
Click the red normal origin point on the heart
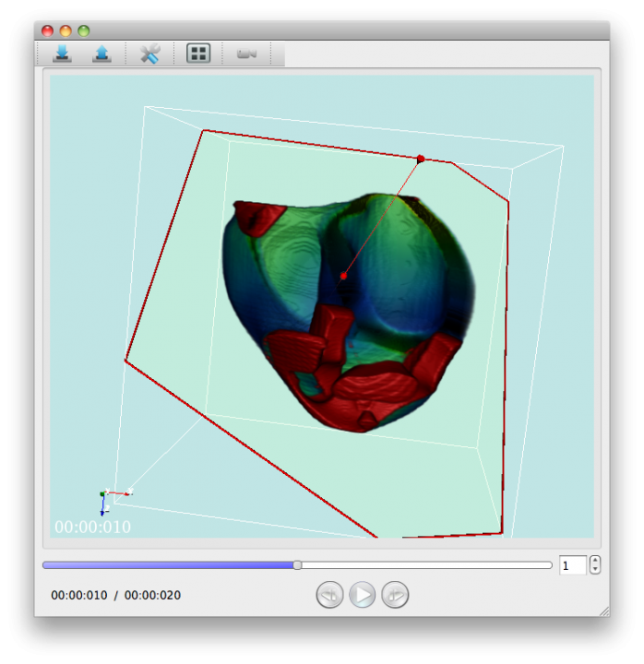coord(343,276)
